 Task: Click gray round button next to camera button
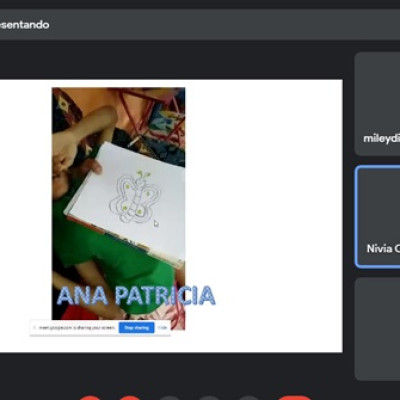tap(170, 397)
